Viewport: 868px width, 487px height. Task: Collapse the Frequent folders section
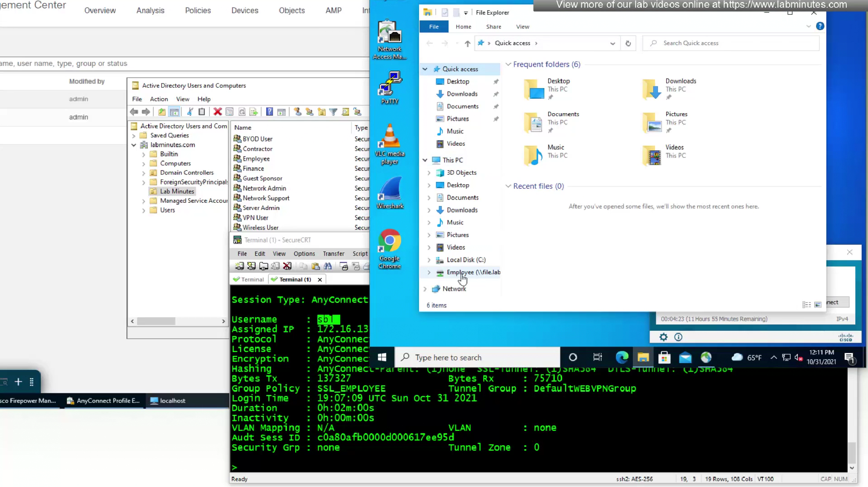[x=508, y=64]
